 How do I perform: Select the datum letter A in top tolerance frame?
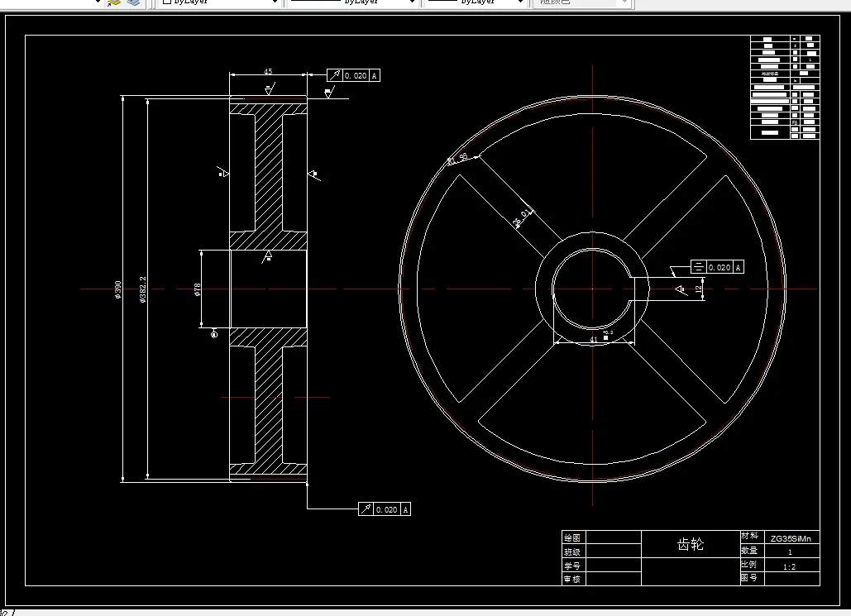click(375, 76)
